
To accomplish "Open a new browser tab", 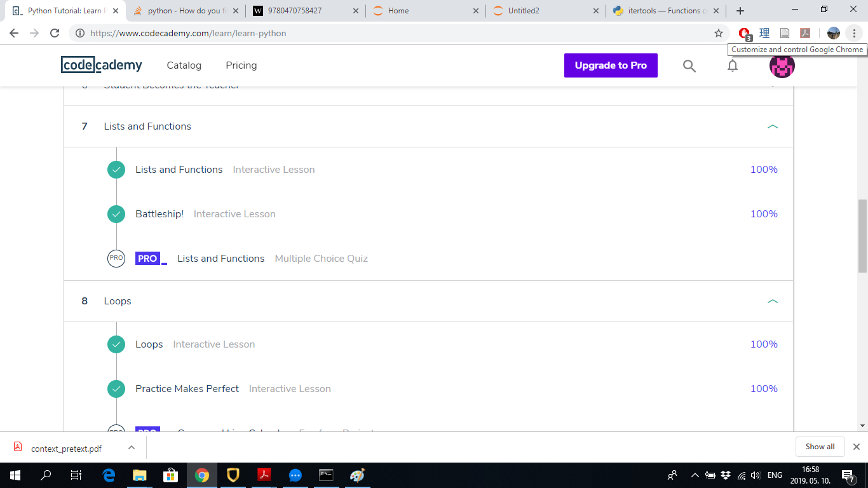I will [x=740, y=11].
